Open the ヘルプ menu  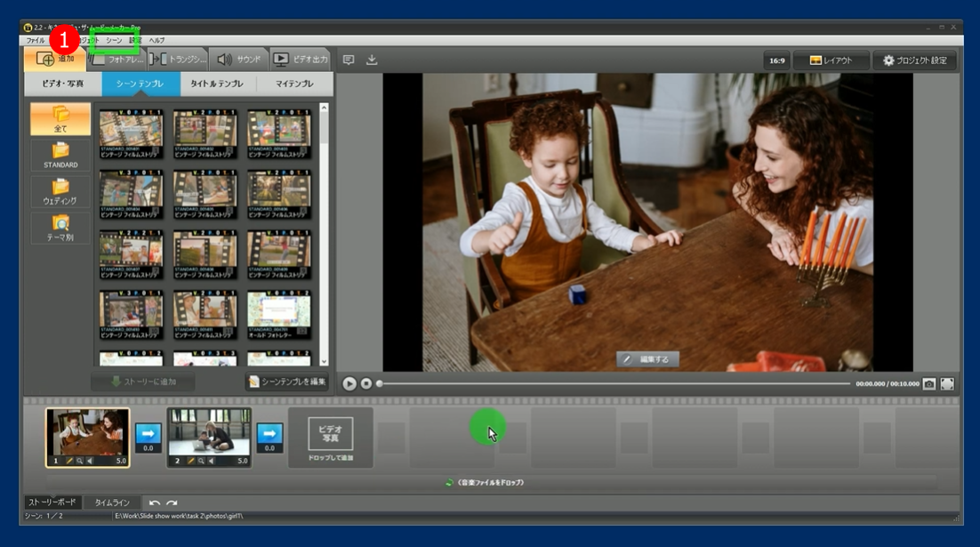pos(157,41)
